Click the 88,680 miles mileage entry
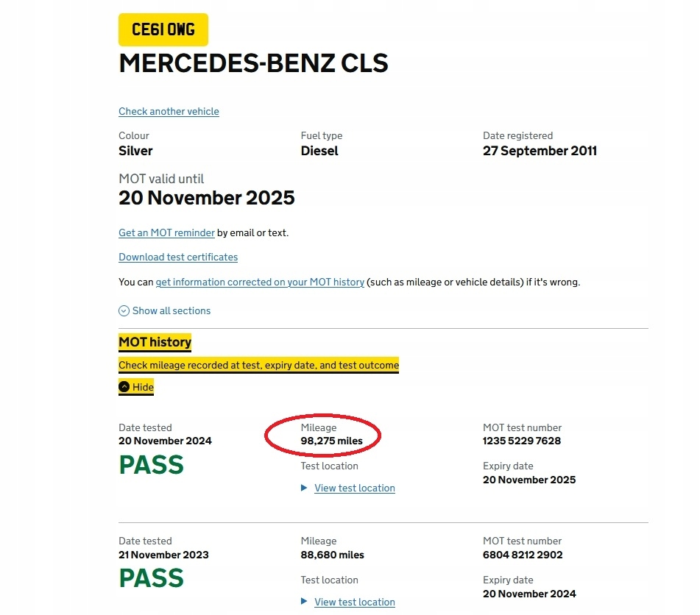 point(332,555)
